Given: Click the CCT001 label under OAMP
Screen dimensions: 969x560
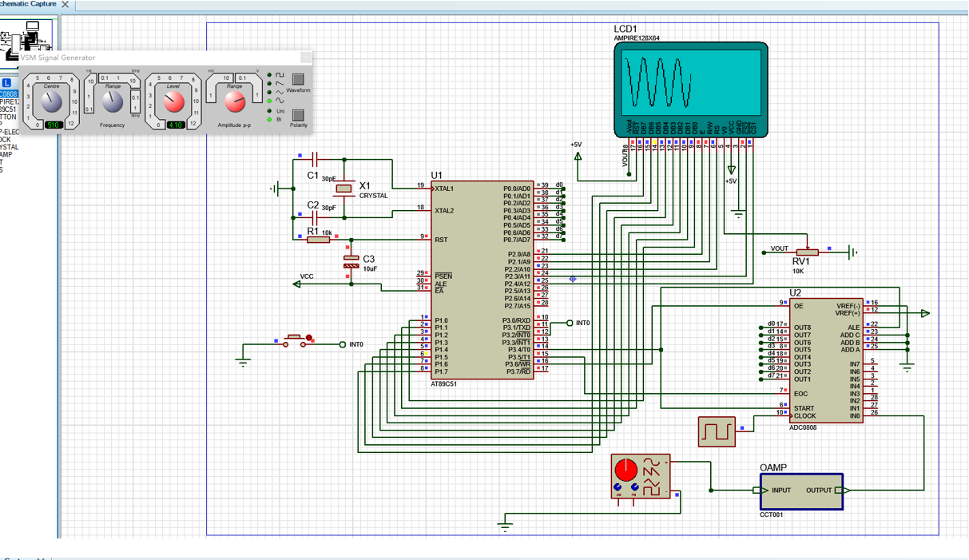Looking at the screenshot, I should [x=772, y=515].
